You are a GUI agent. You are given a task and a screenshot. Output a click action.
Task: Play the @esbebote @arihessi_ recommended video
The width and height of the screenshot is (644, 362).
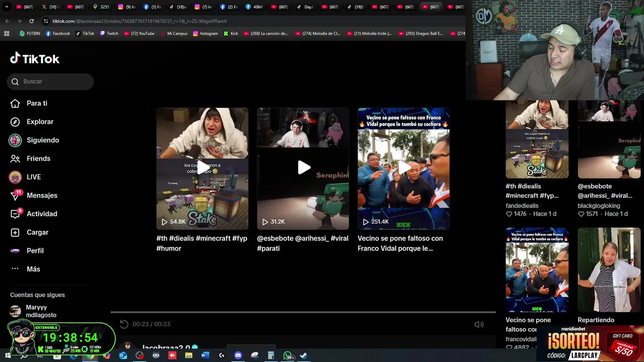coord(303,168)
